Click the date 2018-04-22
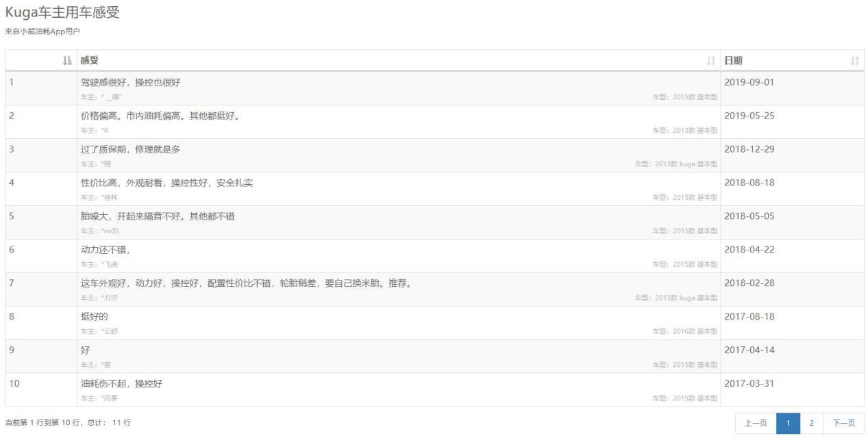The image size is (868, 438). pos(749,250)
